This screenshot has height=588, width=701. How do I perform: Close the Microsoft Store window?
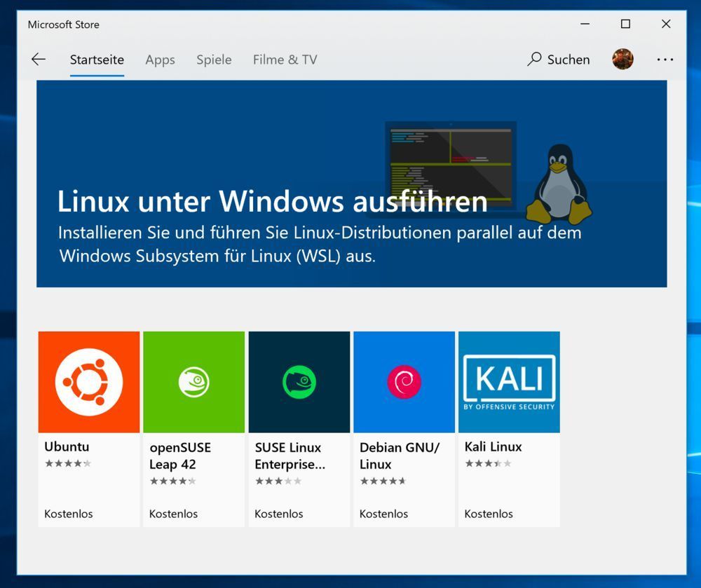pos(666,24)
